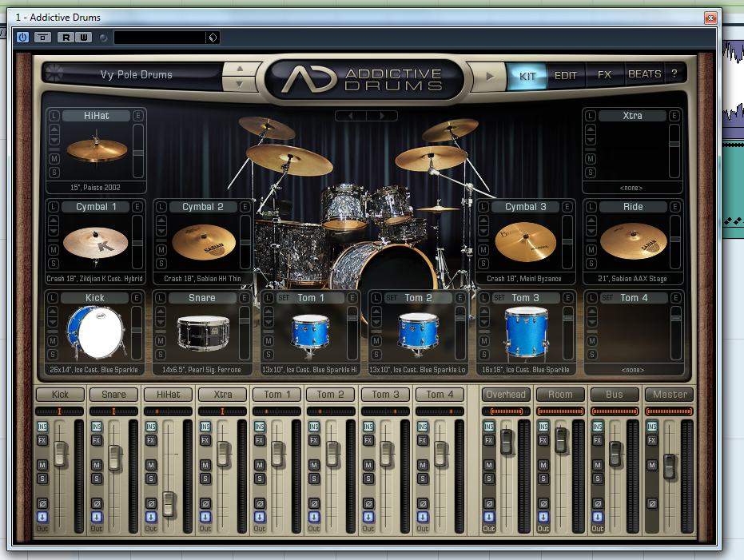Viewport: 744px width, 560px height.
Task: Open the help question mark button
Action: tap(674, 73)
